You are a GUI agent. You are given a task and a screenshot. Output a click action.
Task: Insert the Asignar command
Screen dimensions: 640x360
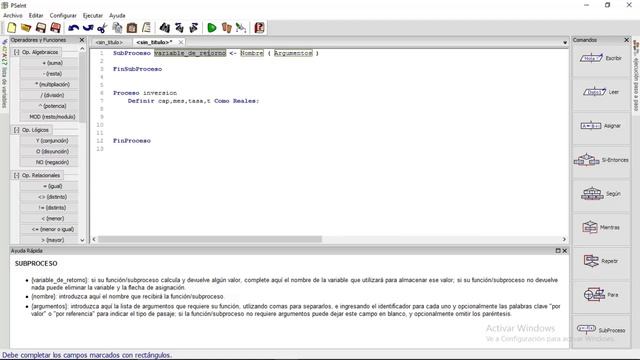point(601,126)
